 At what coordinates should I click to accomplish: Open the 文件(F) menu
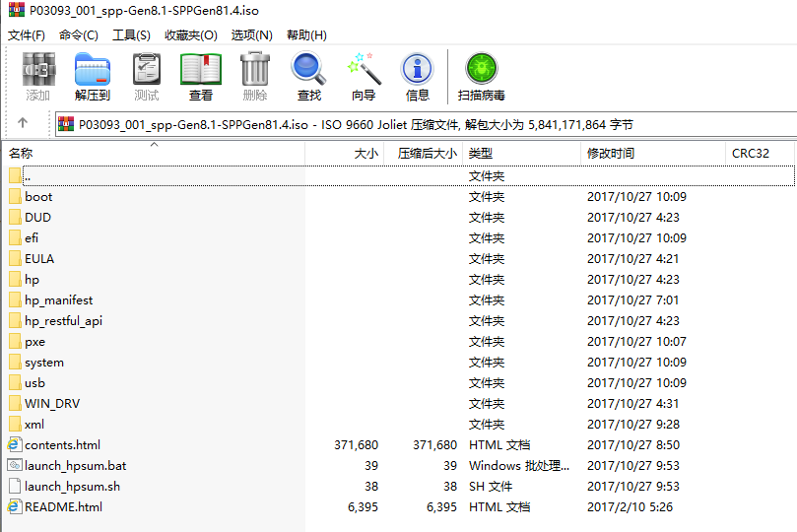pos(27,34)
